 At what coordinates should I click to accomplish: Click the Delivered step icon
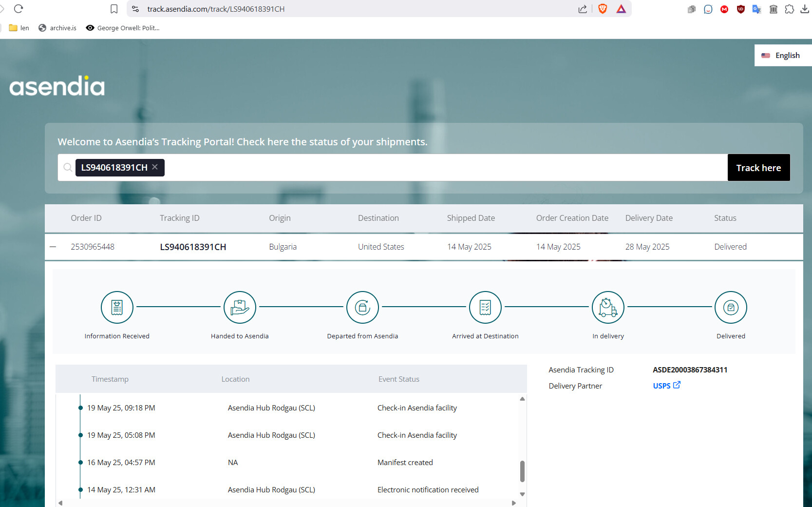point(731,307)
